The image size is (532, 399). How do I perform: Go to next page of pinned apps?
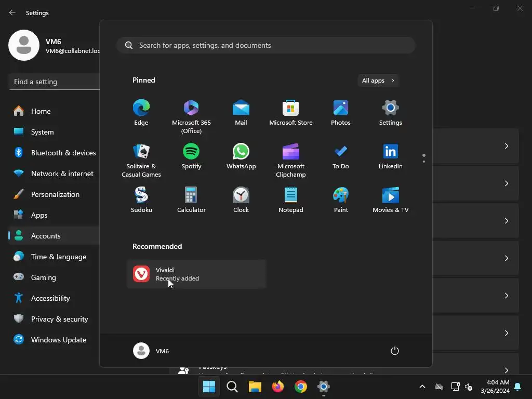click(x=424, y=162)
